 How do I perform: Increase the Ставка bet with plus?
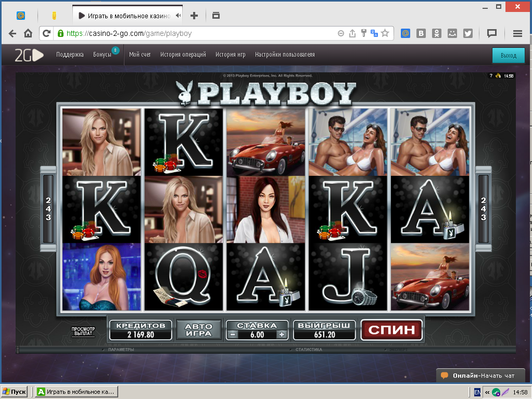tap(282, 334)
